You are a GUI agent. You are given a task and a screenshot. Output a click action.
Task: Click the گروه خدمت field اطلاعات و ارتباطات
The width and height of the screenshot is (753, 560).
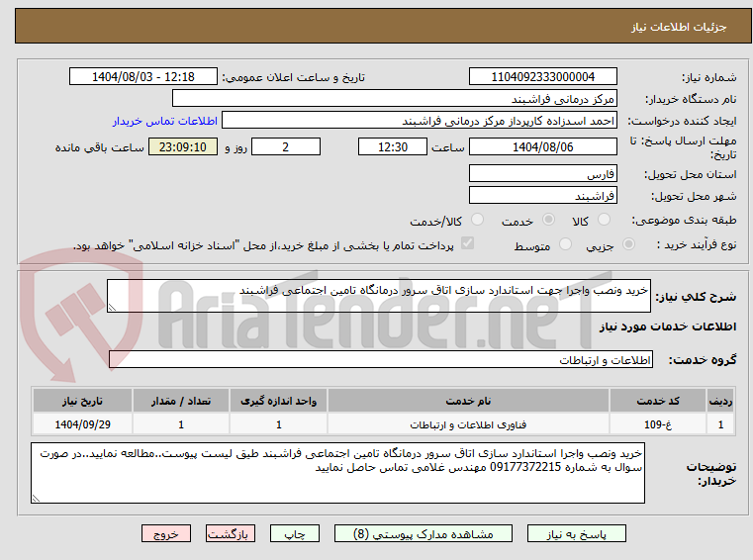381,359
